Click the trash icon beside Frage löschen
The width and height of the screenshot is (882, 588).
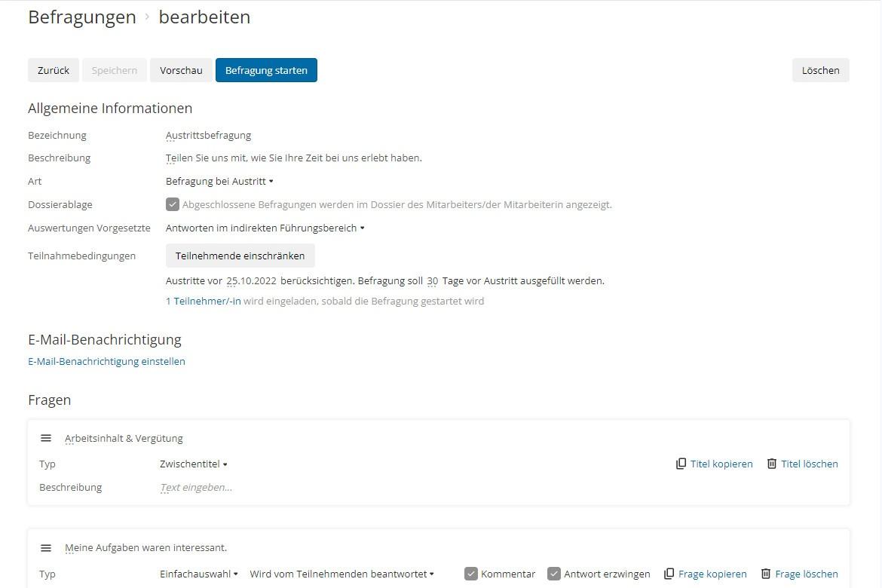click(x=767, y=574)
